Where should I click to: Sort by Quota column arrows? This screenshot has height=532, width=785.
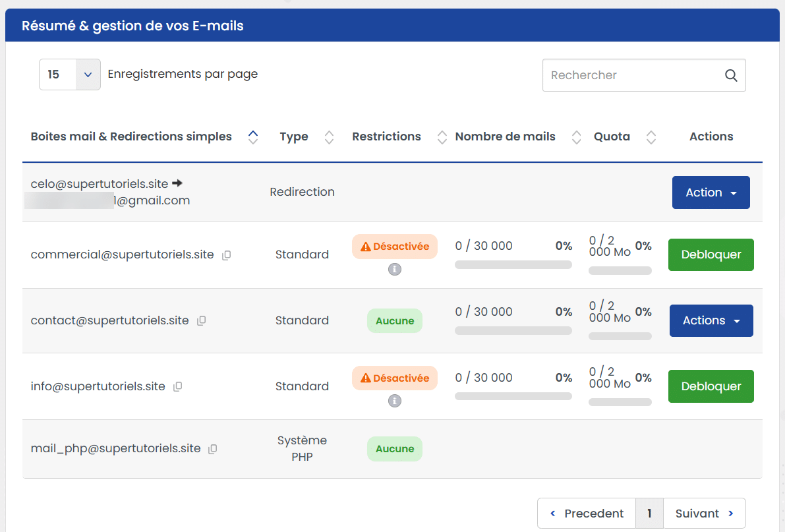(x=651, y=137)
